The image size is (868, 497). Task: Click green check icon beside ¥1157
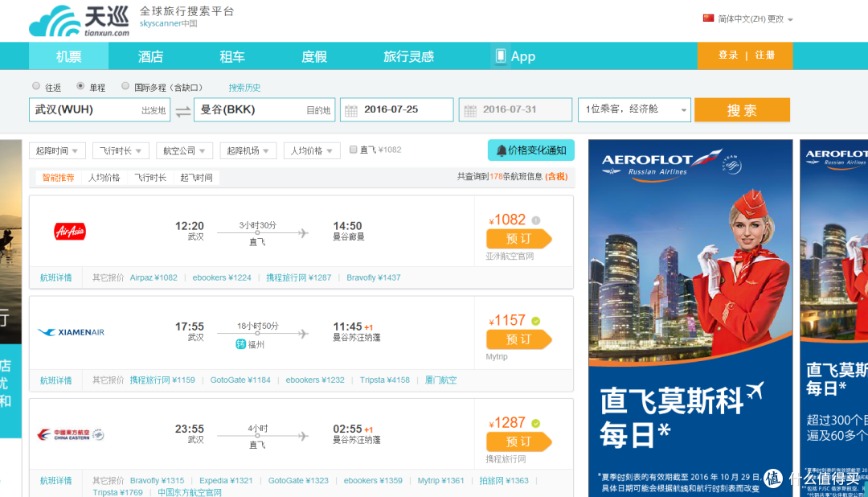point(536,321)
